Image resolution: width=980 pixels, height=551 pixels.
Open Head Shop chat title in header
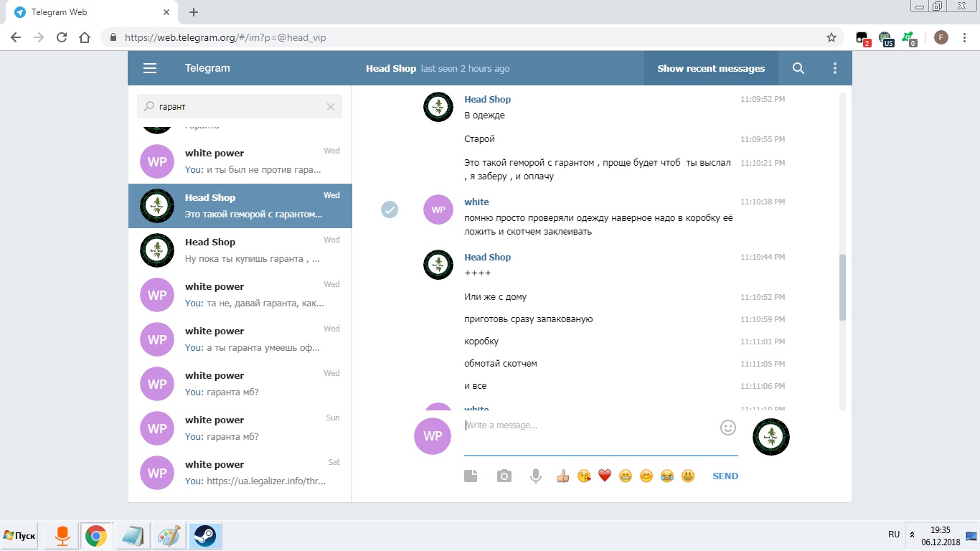coord(391,69)
